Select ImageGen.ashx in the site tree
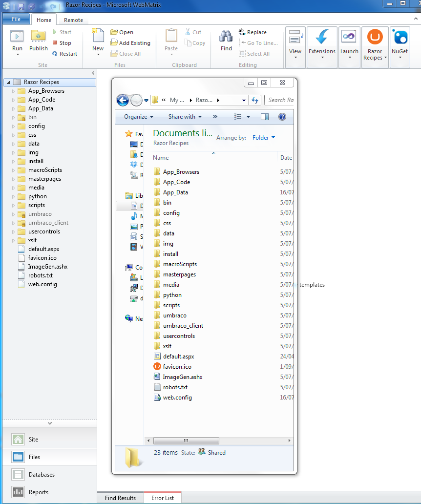This screenshot has width=421, height=504. pos(47,267)
